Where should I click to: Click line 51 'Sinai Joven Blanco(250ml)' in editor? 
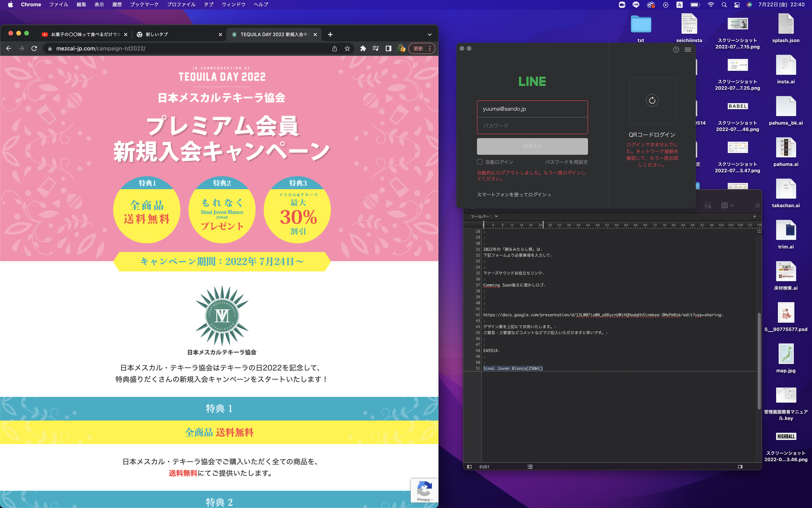click(x=513, y=368)
